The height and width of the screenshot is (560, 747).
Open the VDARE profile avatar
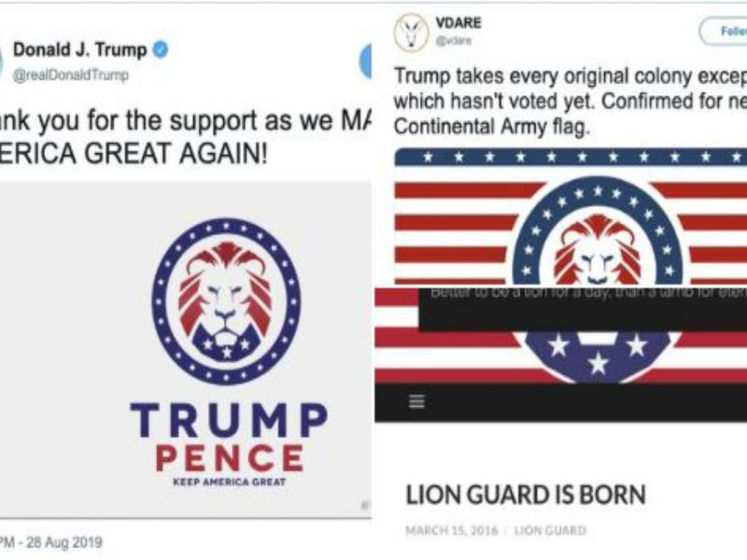click(x=411, y=33)
